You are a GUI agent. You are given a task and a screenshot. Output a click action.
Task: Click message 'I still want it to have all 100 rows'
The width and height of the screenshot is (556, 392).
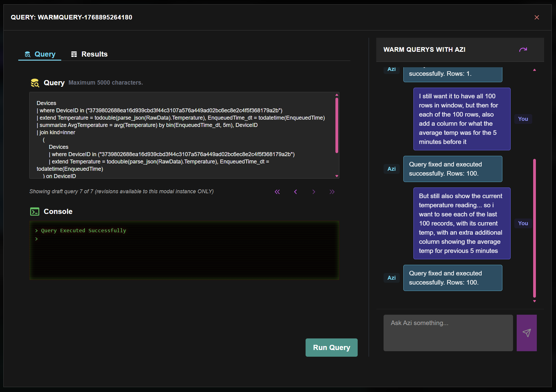pos(462,119)
